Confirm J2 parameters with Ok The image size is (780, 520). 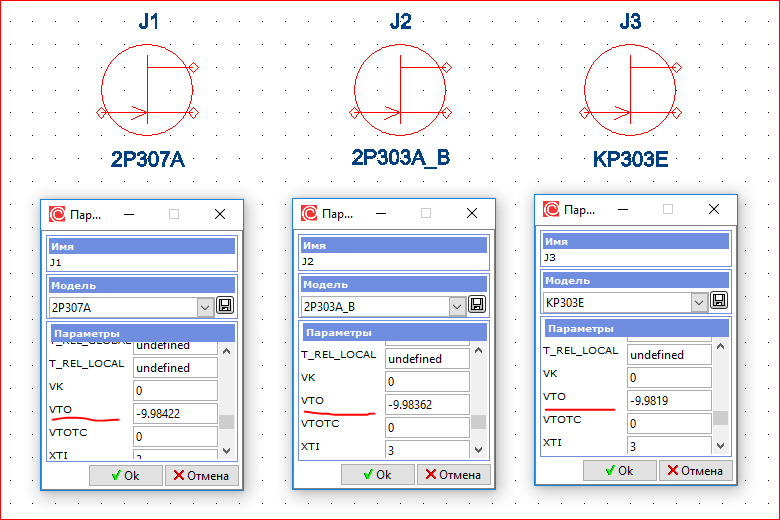(x=378, y=475)
